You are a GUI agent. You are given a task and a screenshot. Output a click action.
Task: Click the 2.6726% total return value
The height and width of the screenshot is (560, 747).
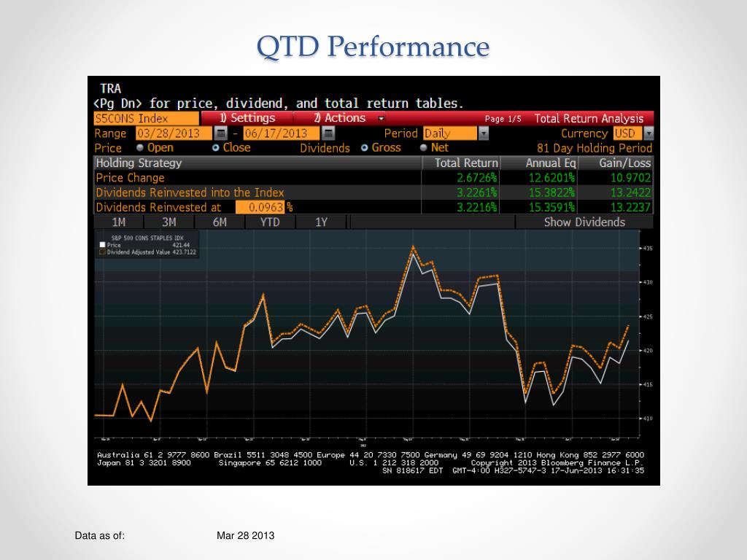coord(477,178)
